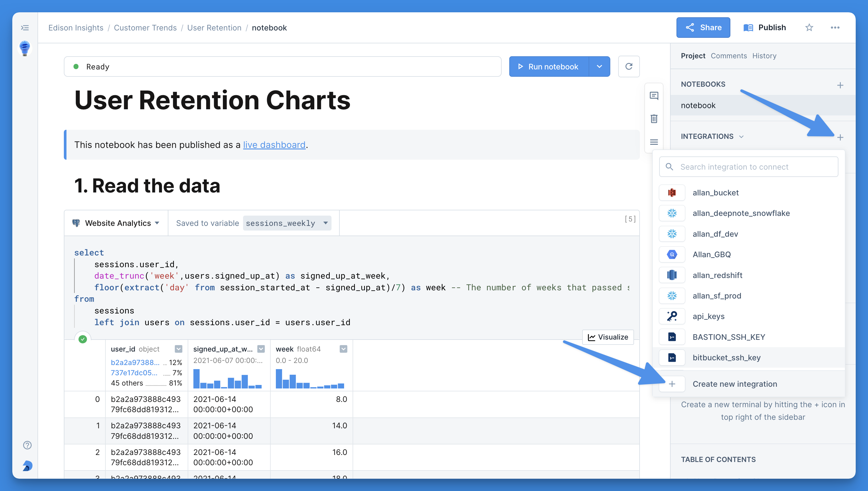
Task: Click the Ready status bar
Action: click(283, 67)
